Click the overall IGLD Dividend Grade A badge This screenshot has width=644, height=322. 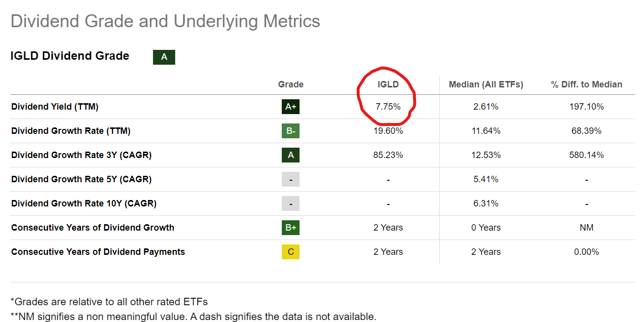click(164, 57)
